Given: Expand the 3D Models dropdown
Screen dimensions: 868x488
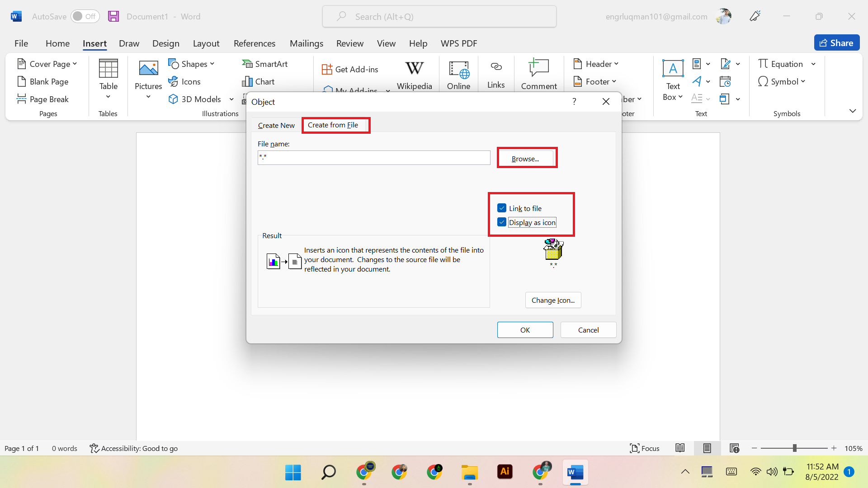Looking at the screenshot, I should click(x=232, y=99).
